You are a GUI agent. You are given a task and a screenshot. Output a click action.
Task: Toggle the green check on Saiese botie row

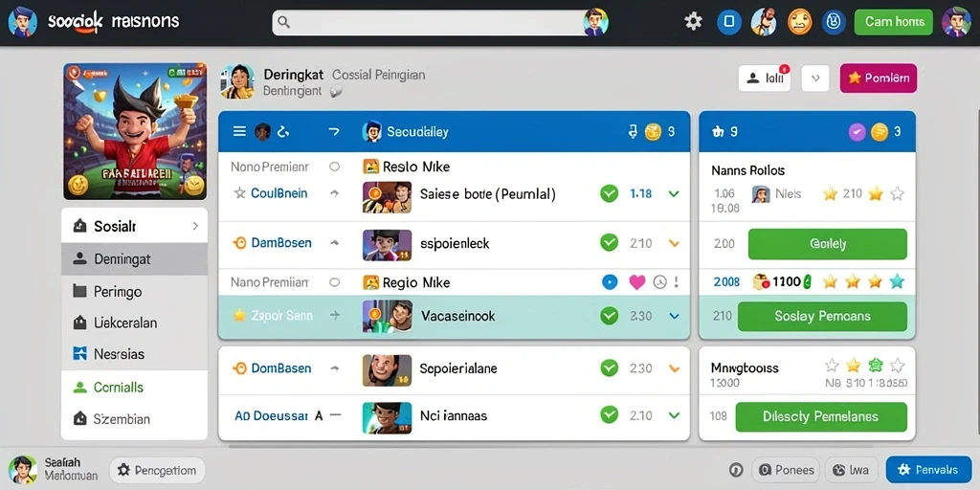(x=610, y=193)
